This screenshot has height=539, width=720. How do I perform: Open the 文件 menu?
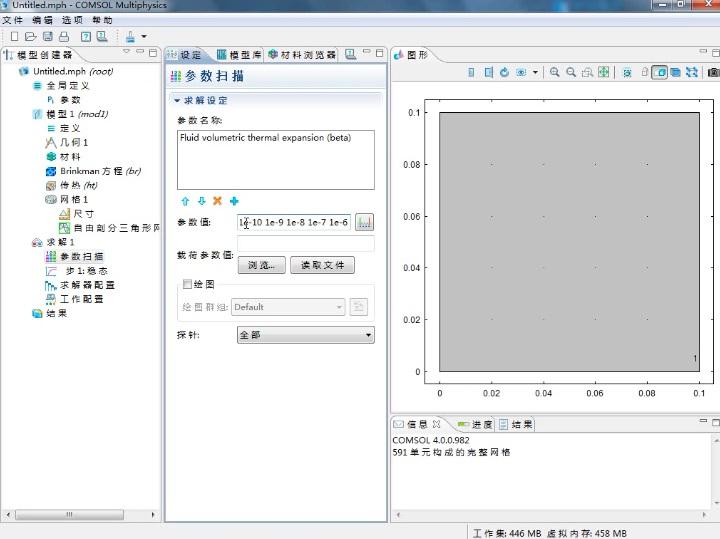[12, 20]
